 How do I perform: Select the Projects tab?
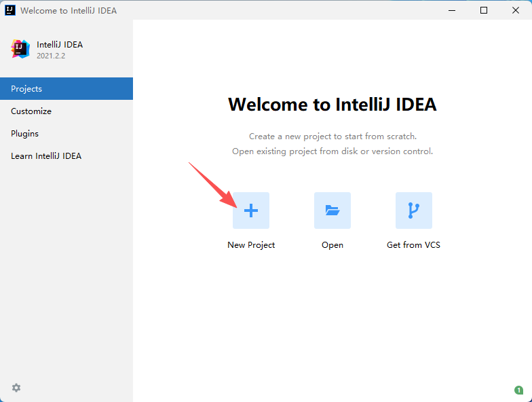pos(66,88)
